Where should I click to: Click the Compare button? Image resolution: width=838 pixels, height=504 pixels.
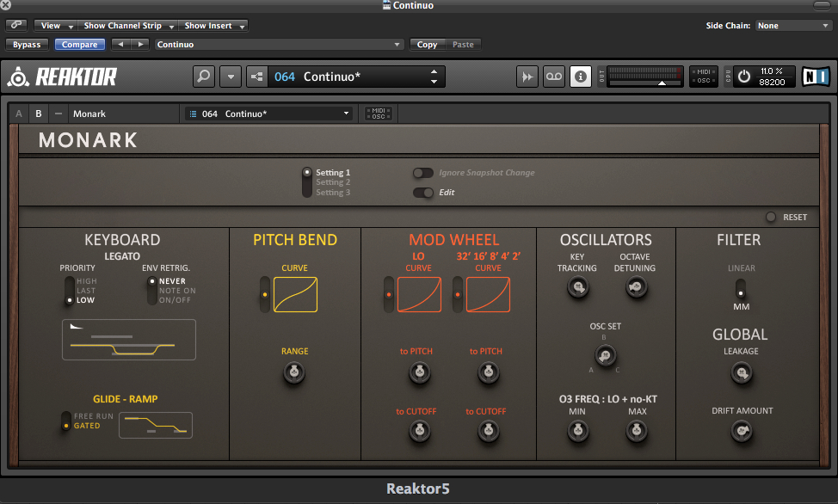[x=79, y=44]
